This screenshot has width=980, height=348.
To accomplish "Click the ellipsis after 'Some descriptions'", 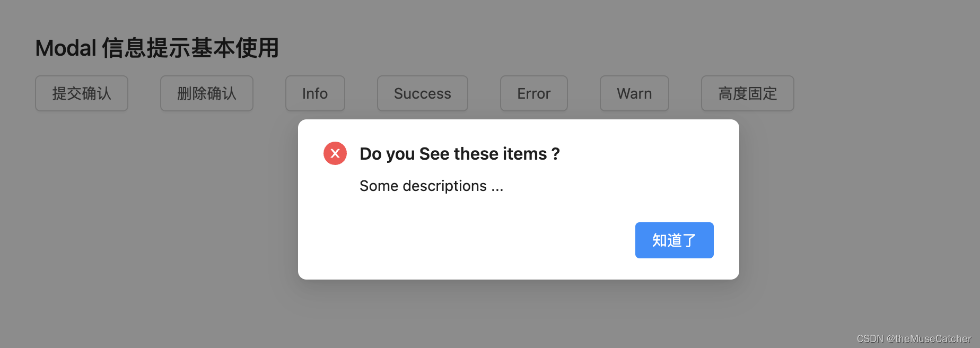I will click(x=497, y=187).
